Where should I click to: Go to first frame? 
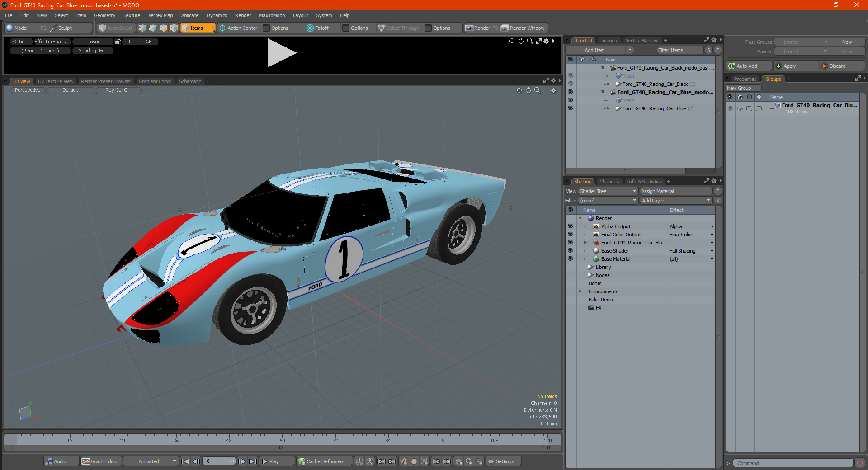point(185,461)
